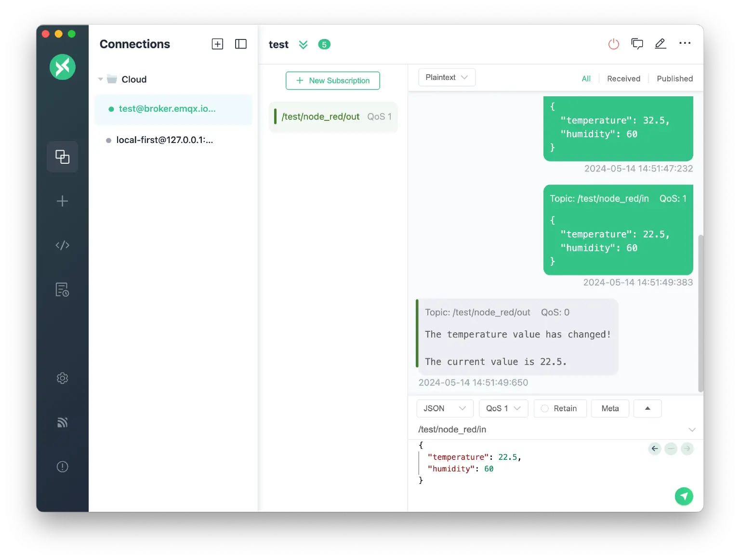The width and height of the screenshot is (740, 560).
Task: Open the more options ellipsis menu
Action: 685,43
